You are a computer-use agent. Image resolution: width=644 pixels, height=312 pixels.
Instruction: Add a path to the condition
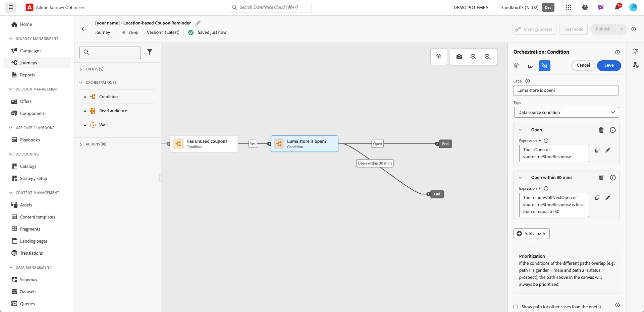(531, 234)
